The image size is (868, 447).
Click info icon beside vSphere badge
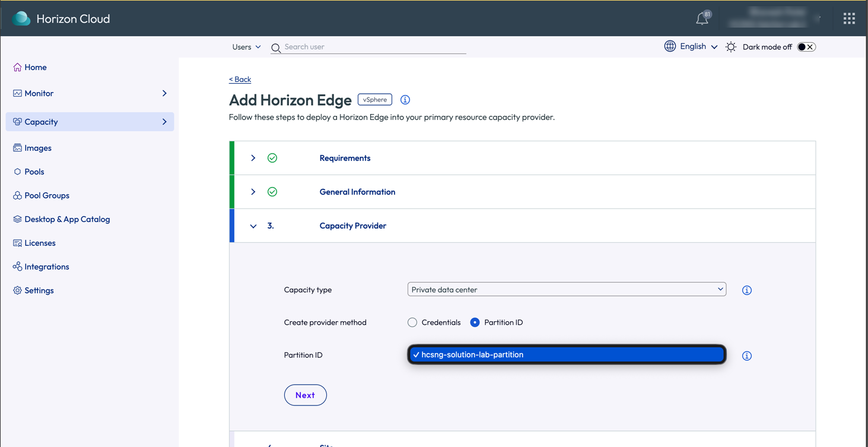(405, 100)
